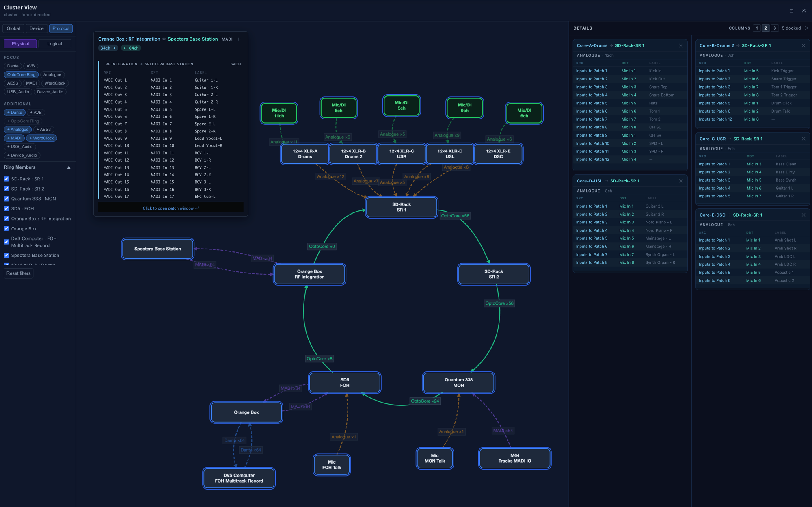Screen dimensions: 812x507
Task: Switch to the Device tab
Action: tap(37, 28)
